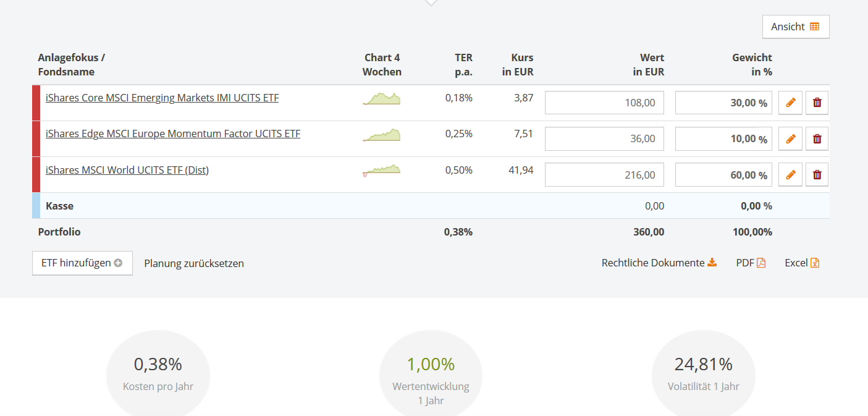Export the portfolio to Excel
The image size is (868, 416).
point(801,263)
